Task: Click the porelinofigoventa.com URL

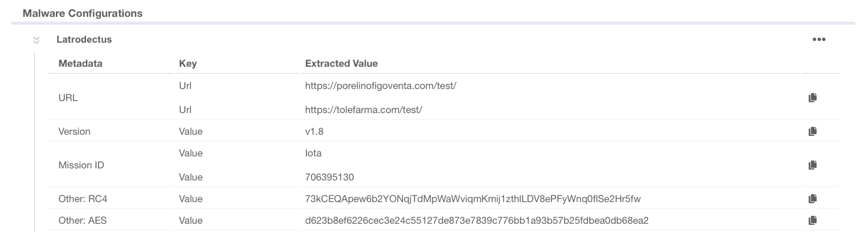Action: [381, 85]
